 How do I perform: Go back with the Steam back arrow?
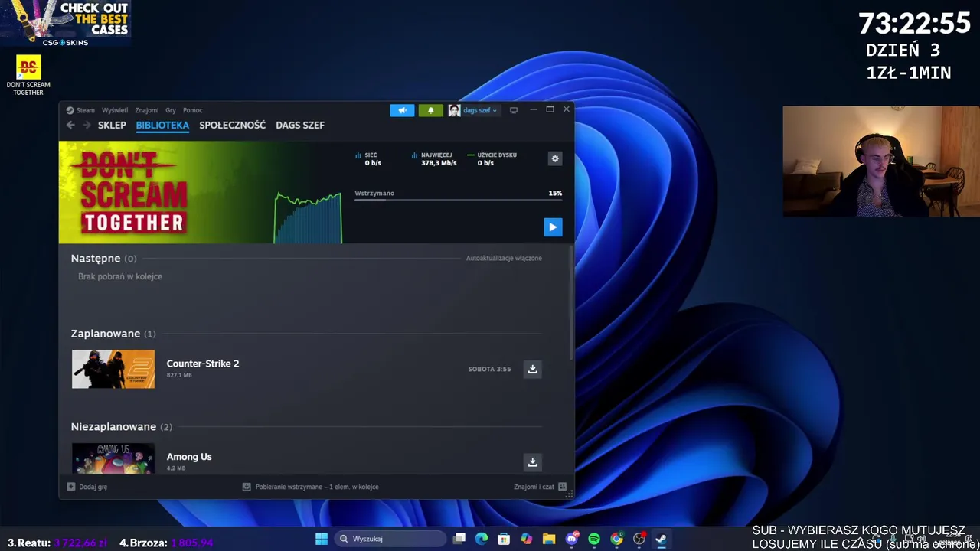[x=70, y=125]
